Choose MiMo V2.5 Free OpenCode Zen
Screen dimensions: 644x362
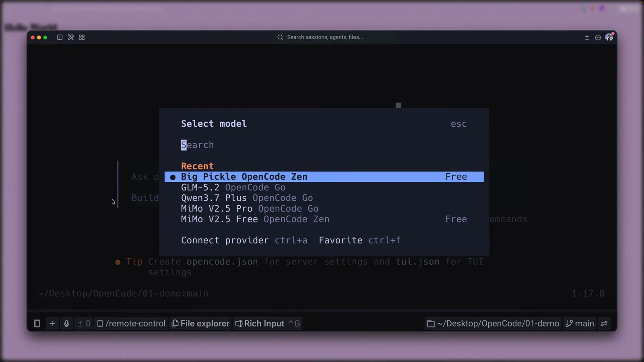coord(324,219)
